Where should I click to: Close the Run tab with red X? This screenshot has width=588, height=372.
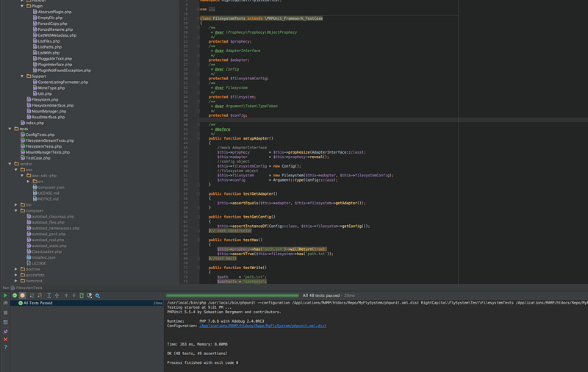[5, 340]
